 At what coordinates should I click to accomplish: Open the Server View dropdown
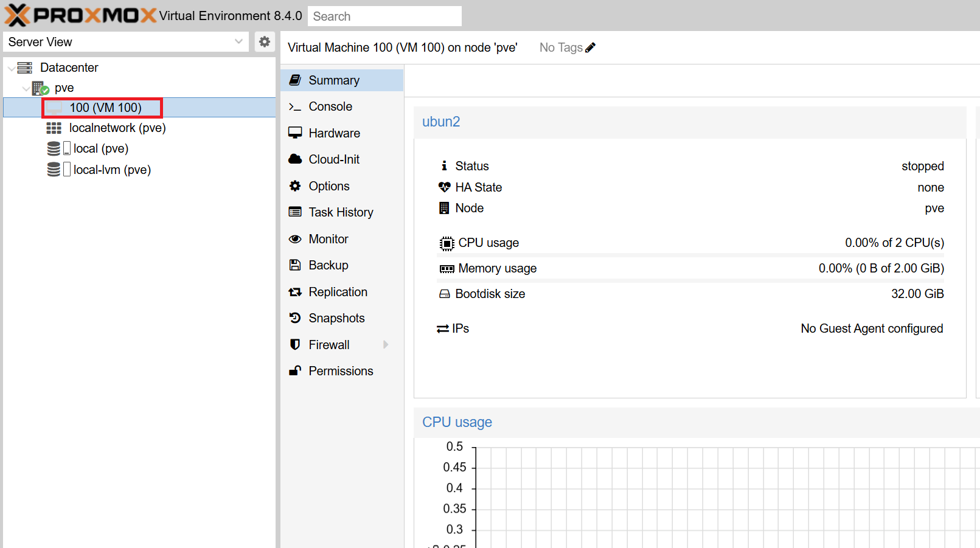pos(238,42)
